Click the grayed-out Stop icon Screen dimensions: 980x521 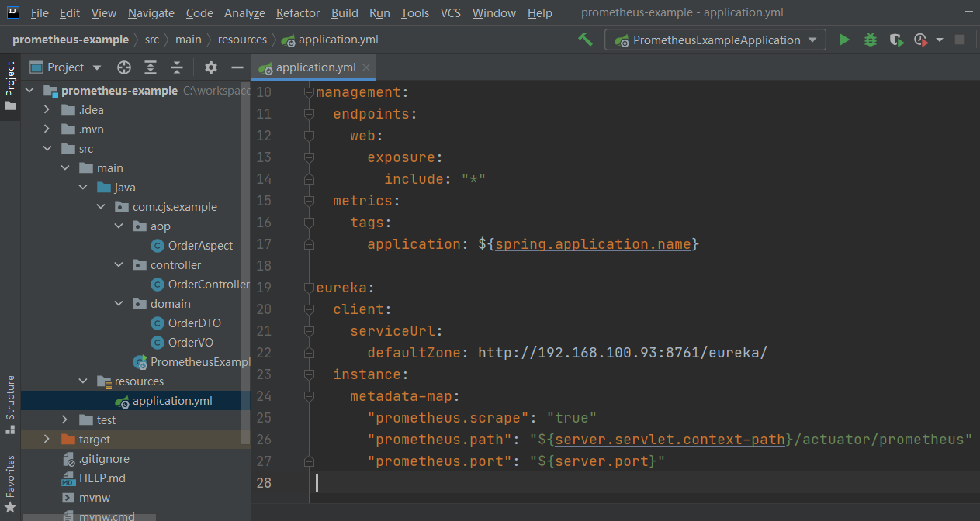tap(960, 40)
